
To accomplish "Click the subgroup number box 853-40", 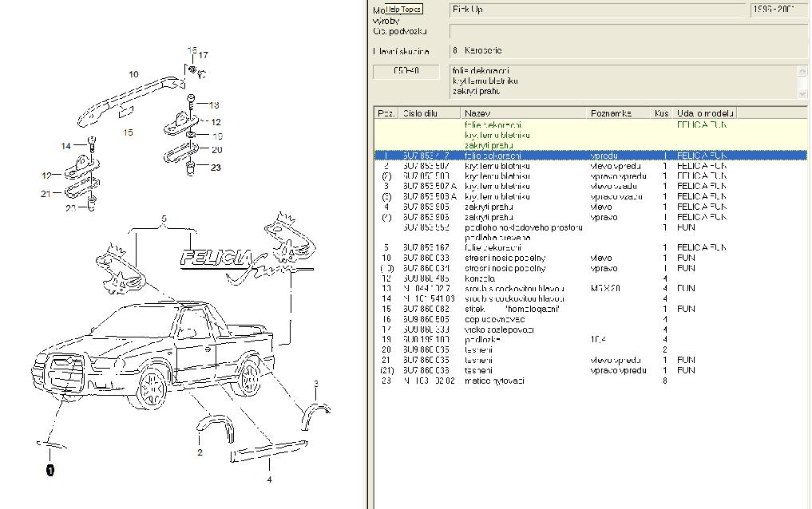I will [x=406, y=71].
